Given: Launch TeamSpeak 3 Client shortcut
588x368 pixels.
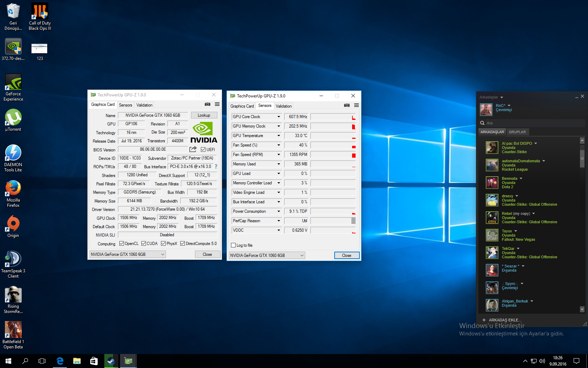Looking at the screenshot, I should (x=13, y=264).
